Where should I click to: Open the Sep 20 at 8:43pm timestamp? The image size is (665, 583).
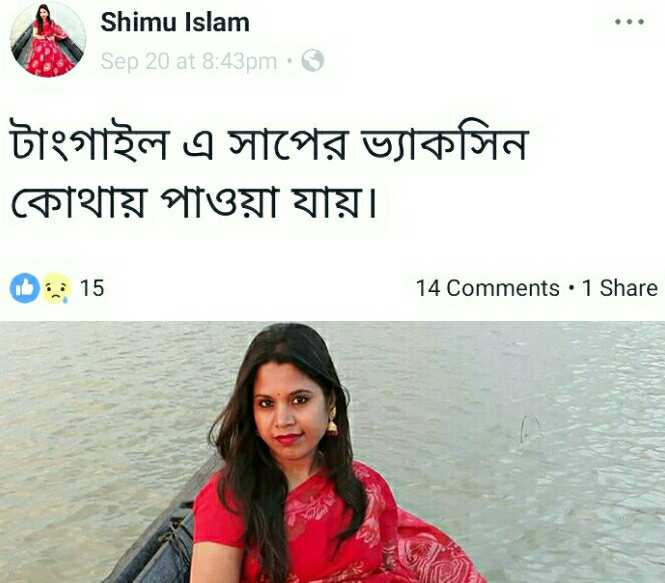(189, 61)
